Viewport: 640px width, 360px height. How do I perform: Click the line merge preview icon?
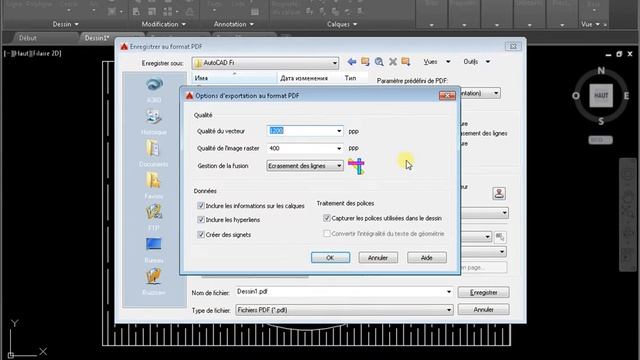click(356, 166)
